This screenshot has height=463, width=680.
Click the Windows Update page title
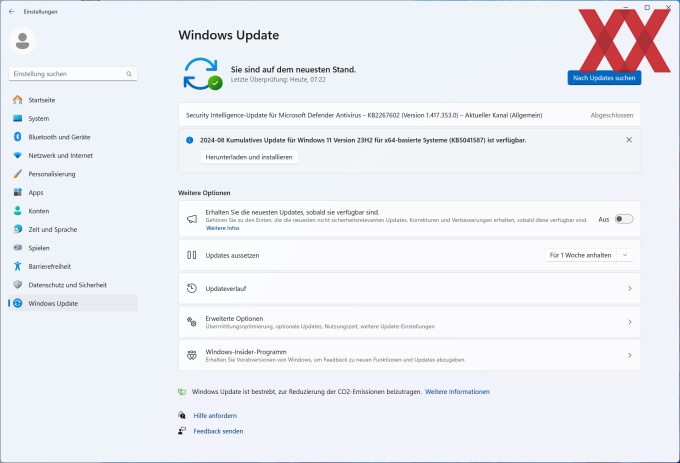pyautogui.click(x=229, y=35)
